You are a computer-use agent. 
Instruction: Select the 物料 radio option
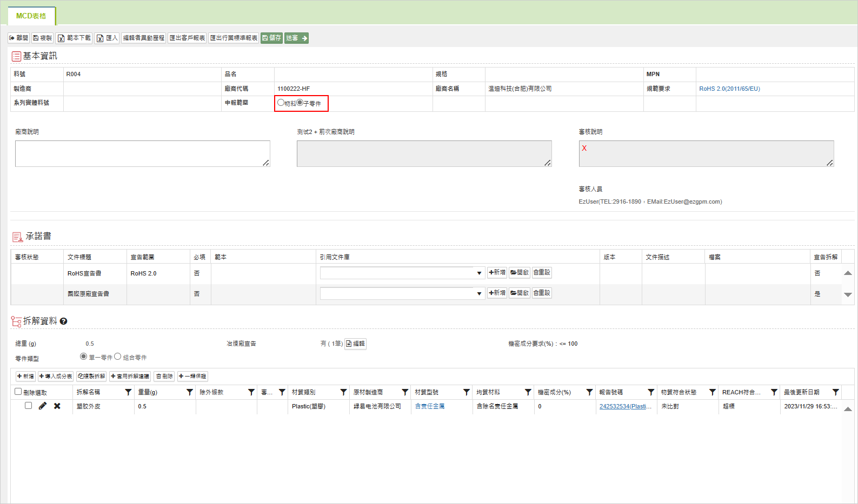(281, 103)
